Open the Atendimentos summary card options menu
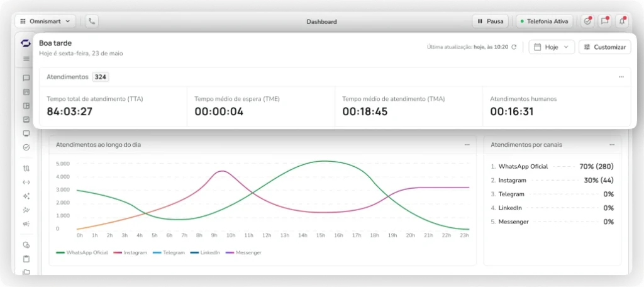644x287 pixels. click(621, 77)
